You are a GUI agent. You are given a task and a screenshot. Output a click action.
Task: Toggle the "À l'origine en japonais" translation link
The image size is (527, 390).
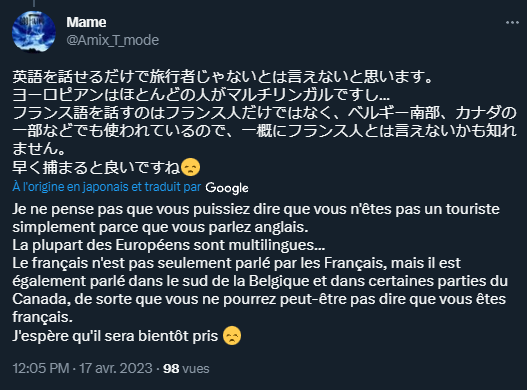coord(107,187)
